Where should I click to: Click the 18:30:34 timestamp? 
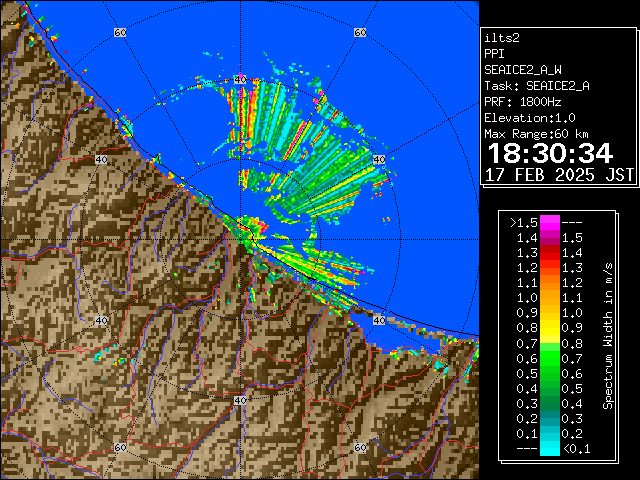point(550,153)
